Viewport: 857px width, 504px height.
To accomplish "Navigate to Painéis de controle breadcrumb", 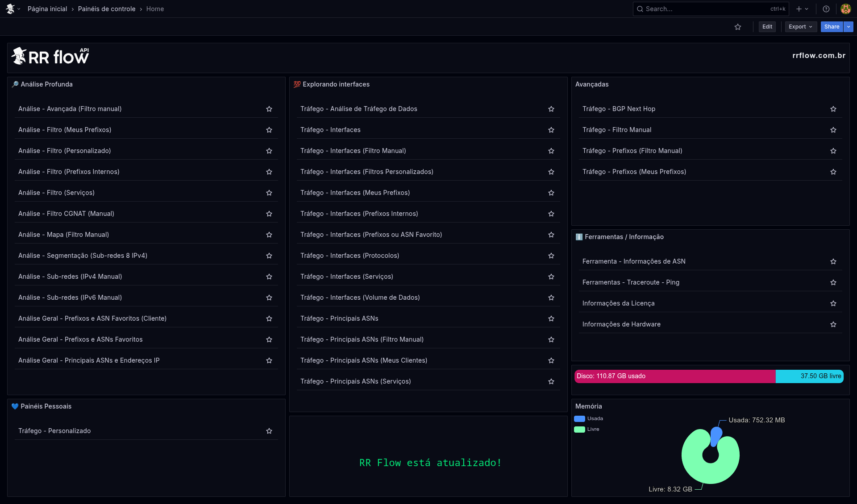I will point(107,8).
